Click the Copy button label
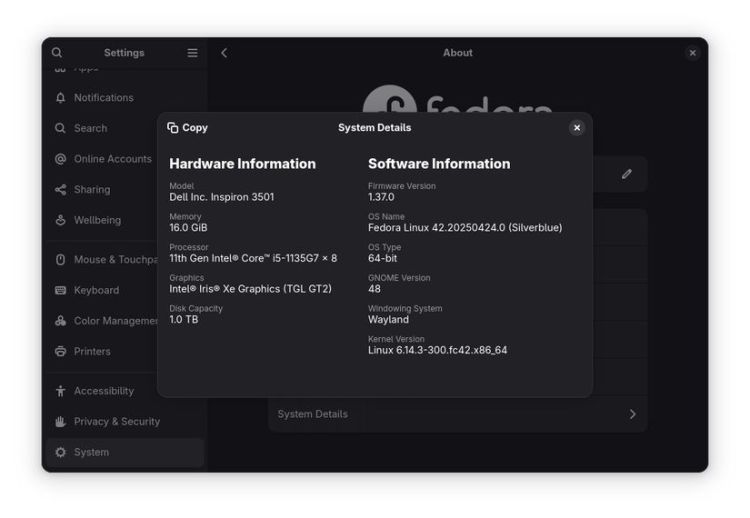 [x=195, y=128]
